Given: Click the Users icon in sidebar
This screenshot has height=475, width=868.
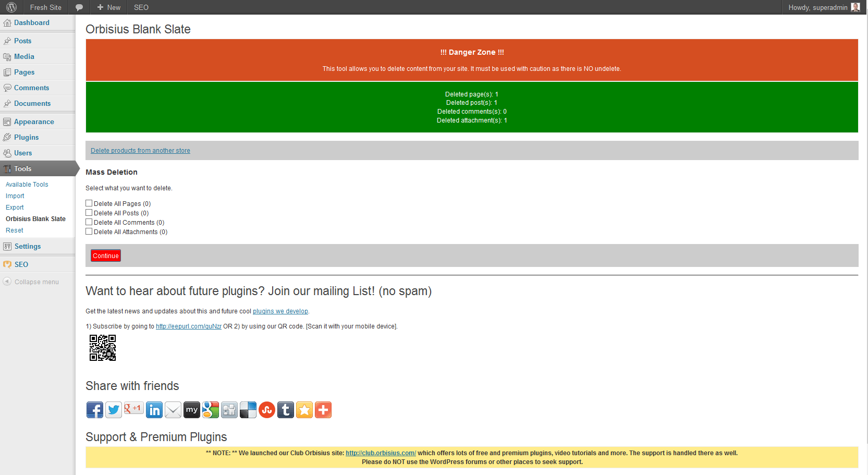Looking at the screenshot, I should (x=7, y=153).
